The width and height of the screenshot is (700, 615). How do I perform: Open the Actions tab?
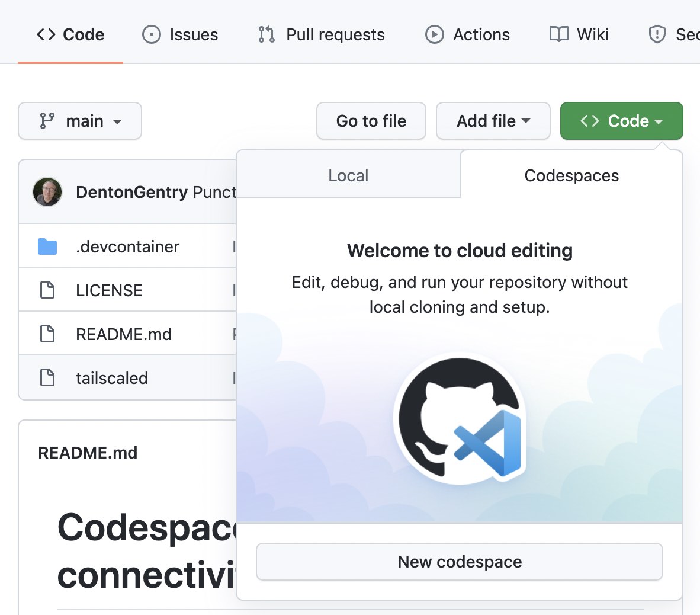(x=467, y=34)
